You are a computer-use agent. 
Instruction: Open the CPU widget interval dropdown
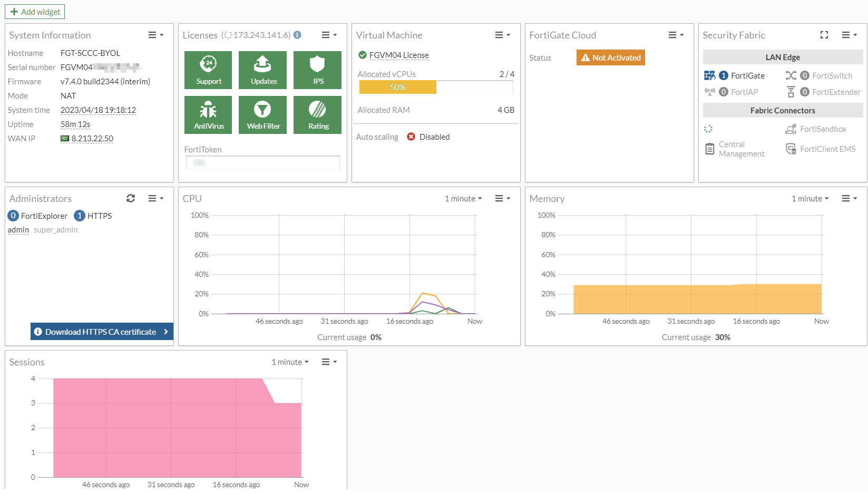point(462,199)
